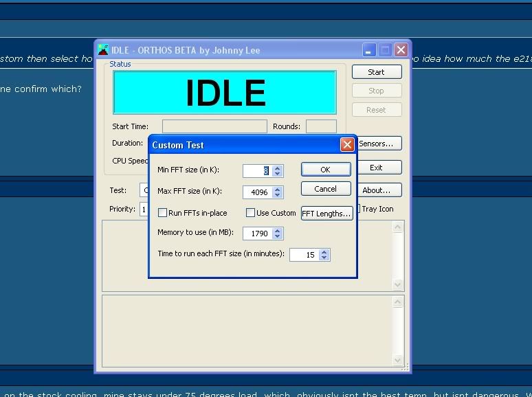Minimize the ORTHOS BETA window
Screen dimensions: 532x397
pyautogui.click(x=370, y=49)
